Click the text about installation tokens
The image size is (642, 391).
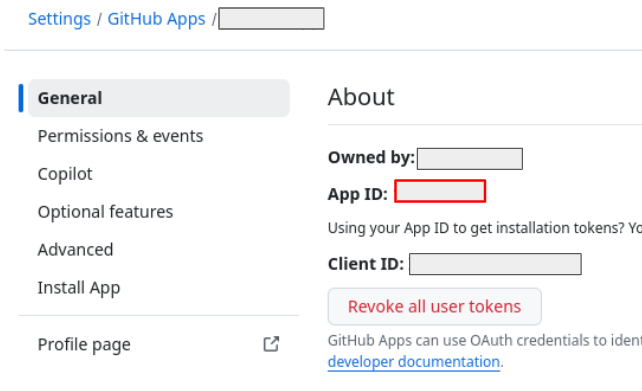[485, 228]
